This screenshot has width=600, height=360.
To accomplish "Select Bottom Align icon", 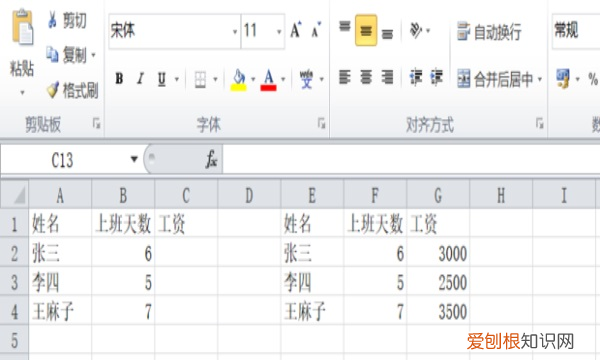I will tap(387, 34).
